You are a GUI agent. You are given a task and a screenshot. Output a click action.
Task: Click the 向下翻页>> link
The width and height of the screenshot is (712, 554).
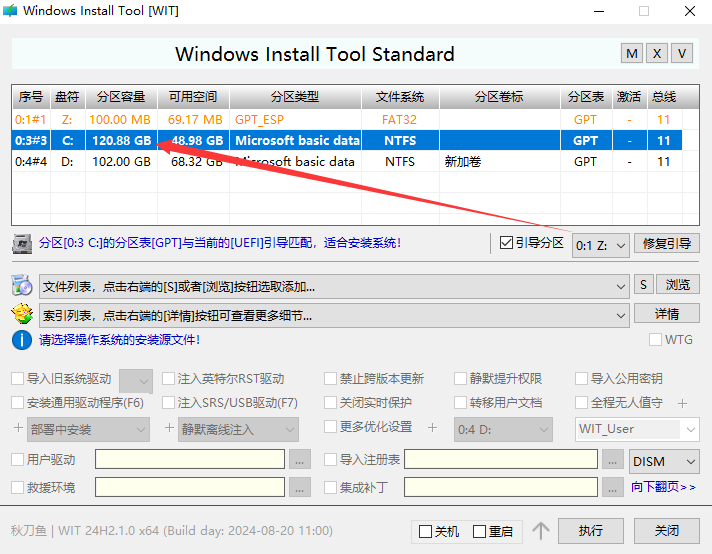[x=663, y=487]
